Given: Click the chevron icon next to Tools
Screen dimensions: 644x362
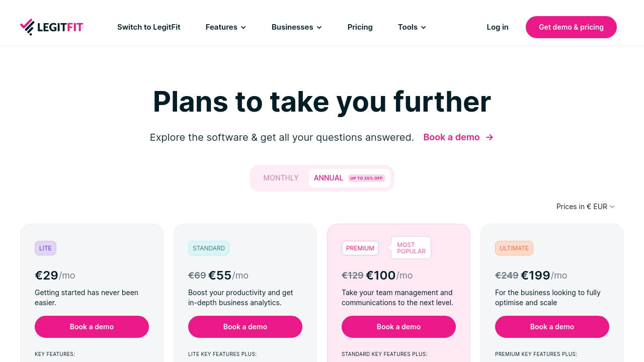Looking at the screenshot, I should (424, 28).
